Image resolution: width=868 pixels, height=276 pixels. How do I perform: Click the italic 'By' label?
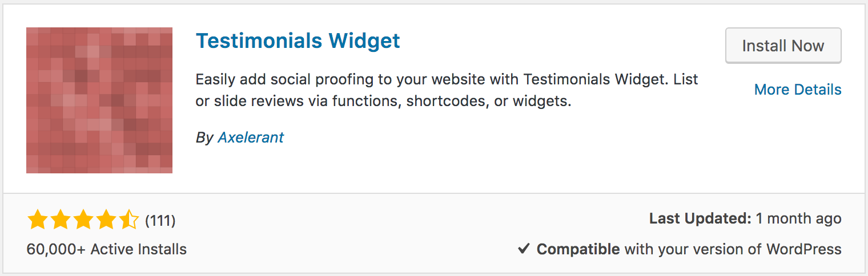204,137
